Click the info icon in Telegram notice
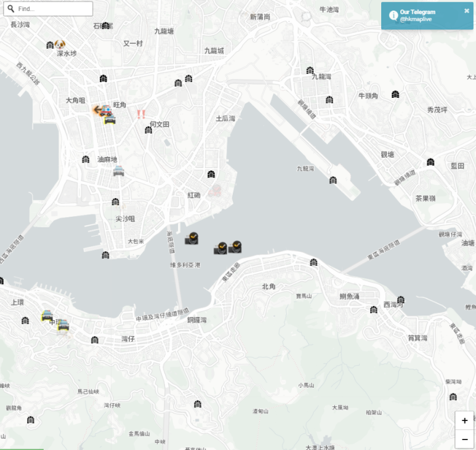Image resolution: width=476 pixels, height=450 pixels. click(x=393, y=15)
